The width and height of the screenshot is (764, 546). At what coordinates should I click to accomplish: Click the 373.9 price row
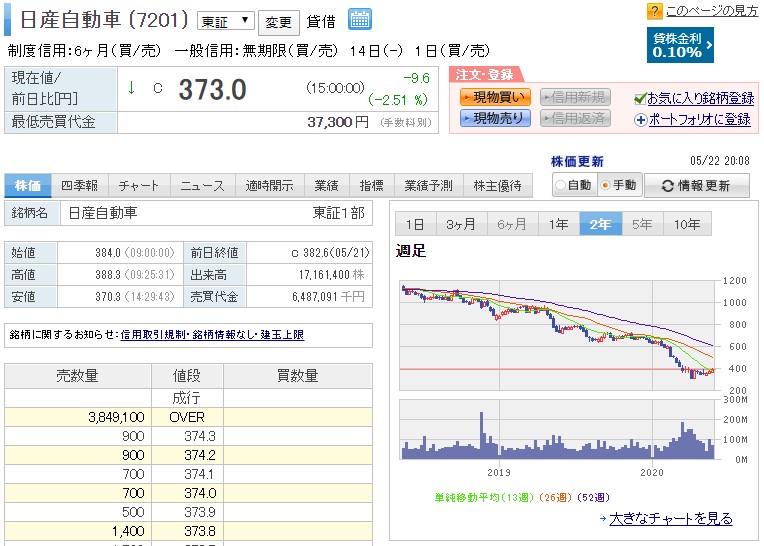[x=188, y=512]
